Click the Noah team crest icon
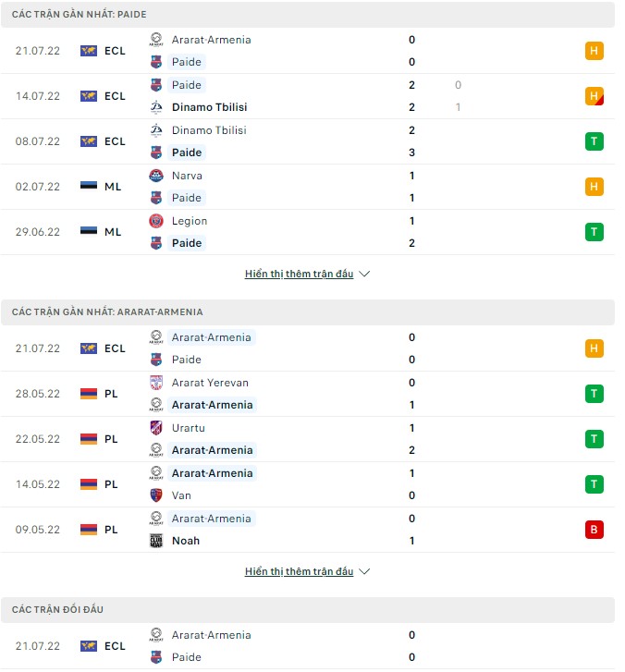 pos(156,541)
